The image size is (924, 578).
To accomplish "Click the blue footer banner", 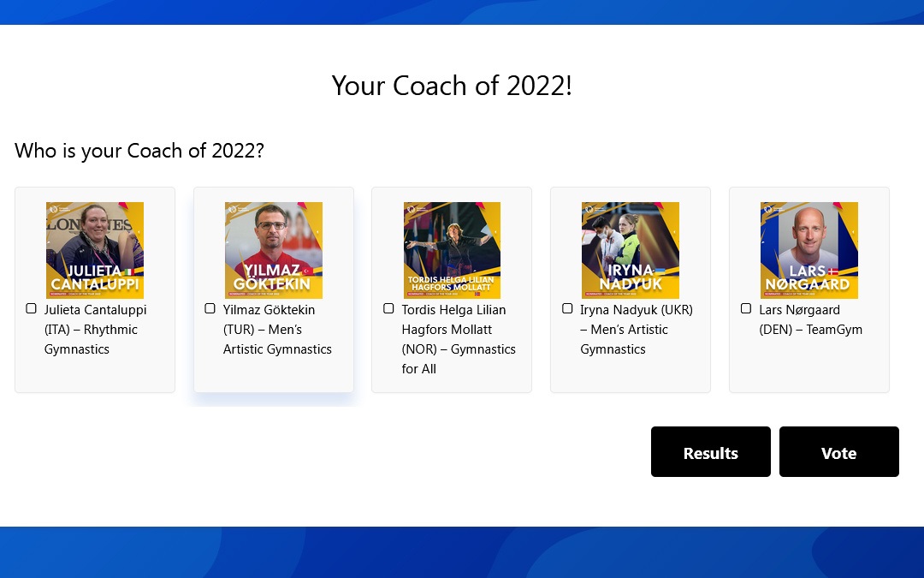I will coord(462,552).
